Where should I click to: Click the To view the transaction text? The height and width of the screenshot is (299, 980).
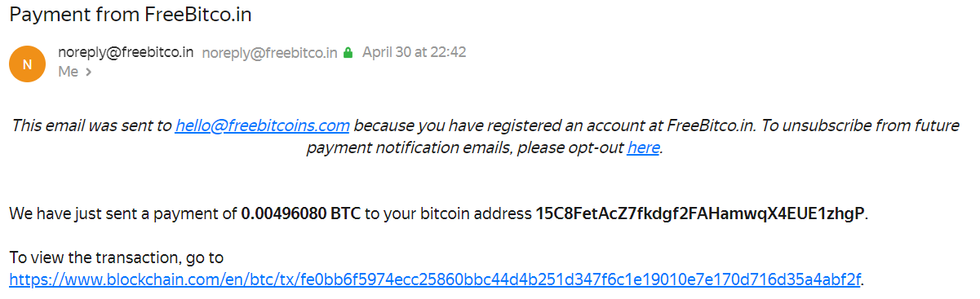[117, 258]
